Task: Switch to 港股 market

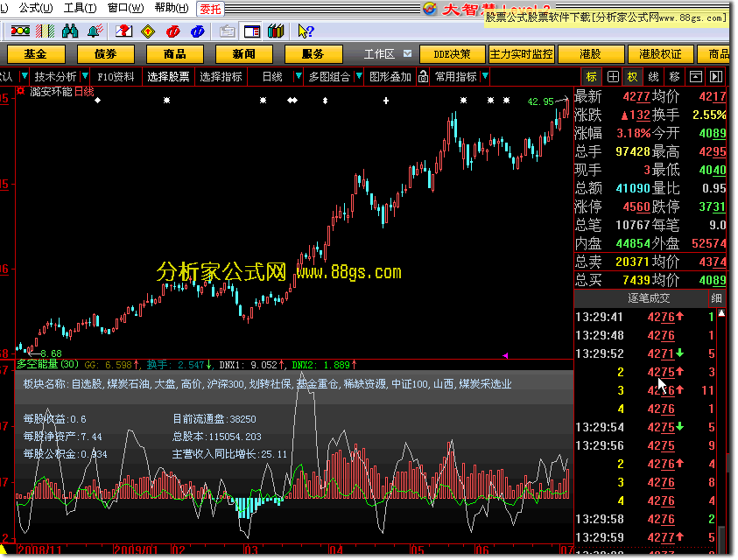Action: 590,54
